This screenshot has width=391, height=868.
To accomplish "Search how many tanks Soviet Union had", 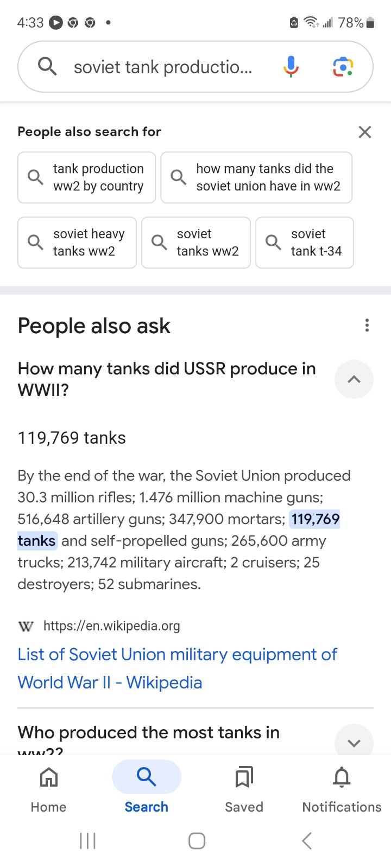I will click(x=256, y=177).
